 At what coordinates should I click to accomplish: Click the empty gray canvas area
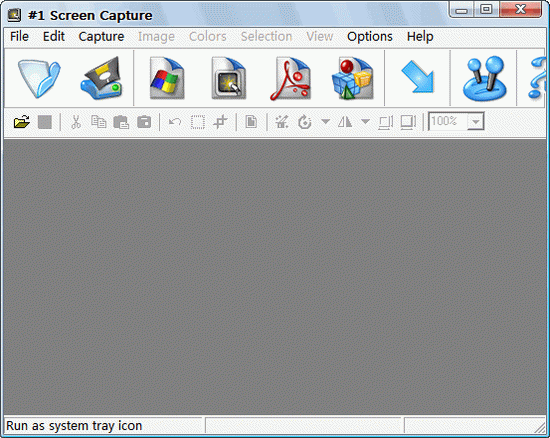click(x=275, y=277)
